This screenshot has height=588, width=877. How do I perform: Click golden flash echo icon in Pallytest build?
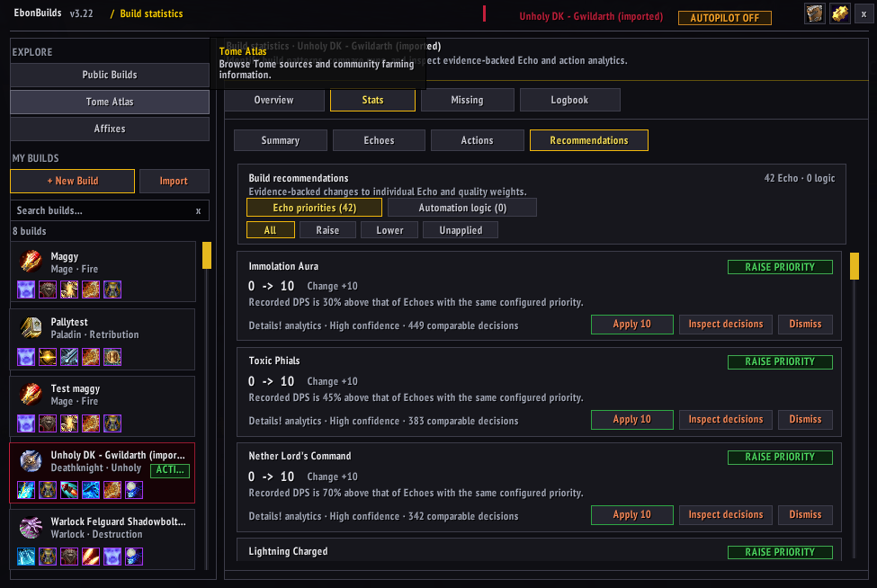coord(48,357)
